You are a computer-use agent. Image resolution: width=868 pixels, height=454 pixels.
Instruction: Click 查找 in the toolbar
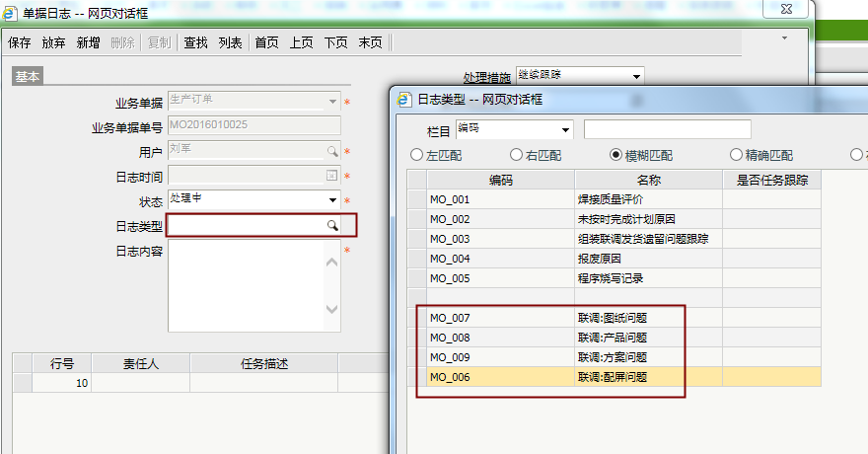coord(195,42)
